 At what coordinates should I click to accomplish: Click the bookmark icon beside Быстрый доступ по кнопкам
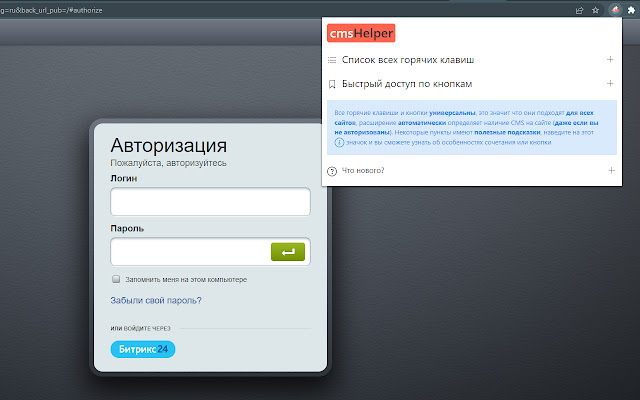[x=332, y=84]
